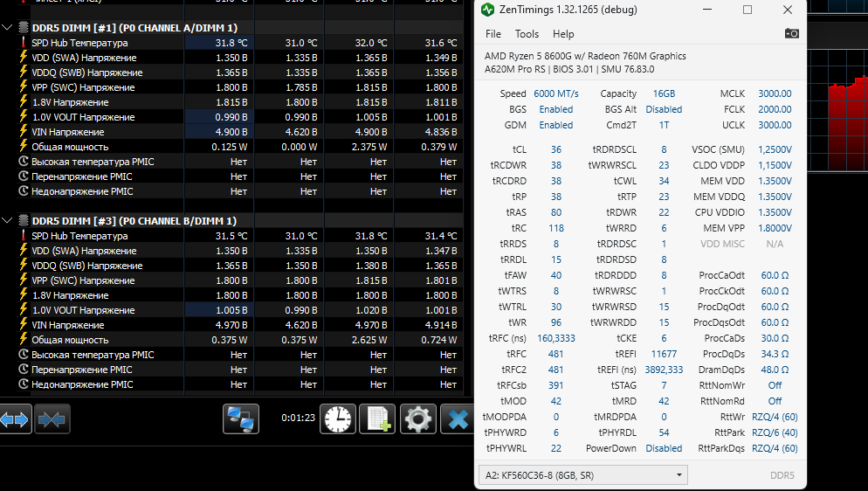This screenshot has width=868, height=491.
Task: Collapse the DDR5 DIMM [#1] group
Action: (7, 27)
